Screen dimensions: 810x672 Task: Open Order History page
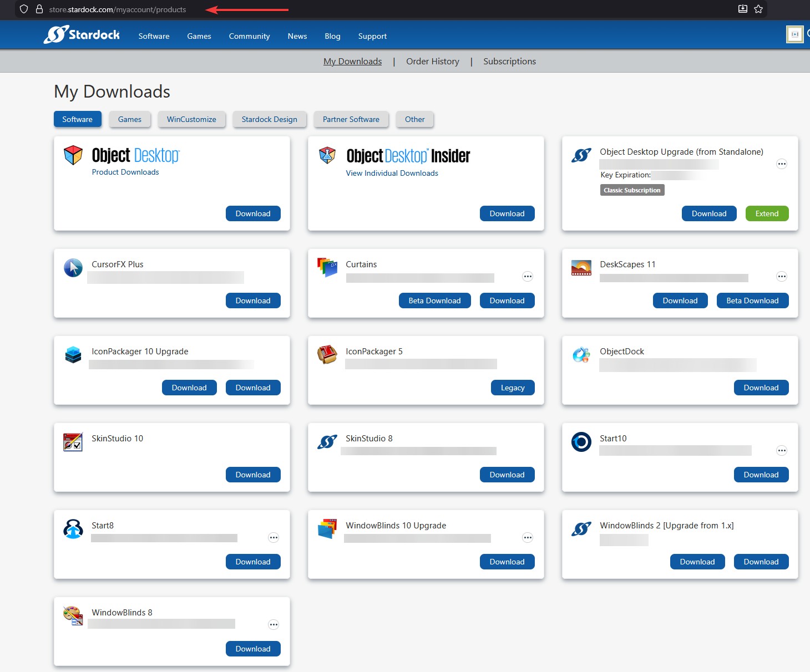(x=432, y=62)
